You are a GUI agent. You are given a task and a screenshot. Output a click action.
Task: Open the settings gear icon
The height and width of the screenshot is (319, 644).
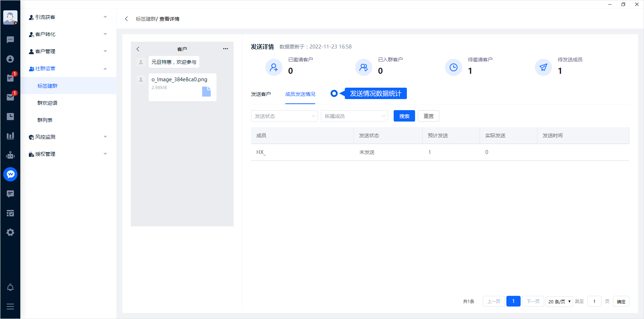[10, 232]
